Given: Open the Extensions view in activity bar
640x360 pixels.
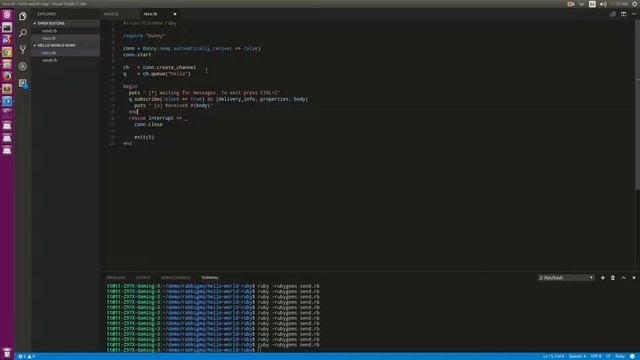Looking at the screenshot, I should [x=23, y=84].
